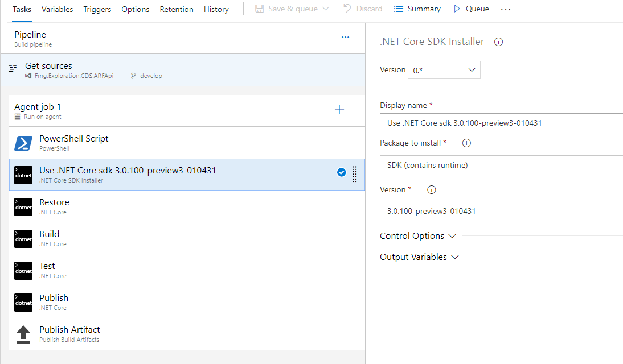Viewport: 623px width, 364px height.
Task: Queue the build pipeline
Action: [471, 9]
